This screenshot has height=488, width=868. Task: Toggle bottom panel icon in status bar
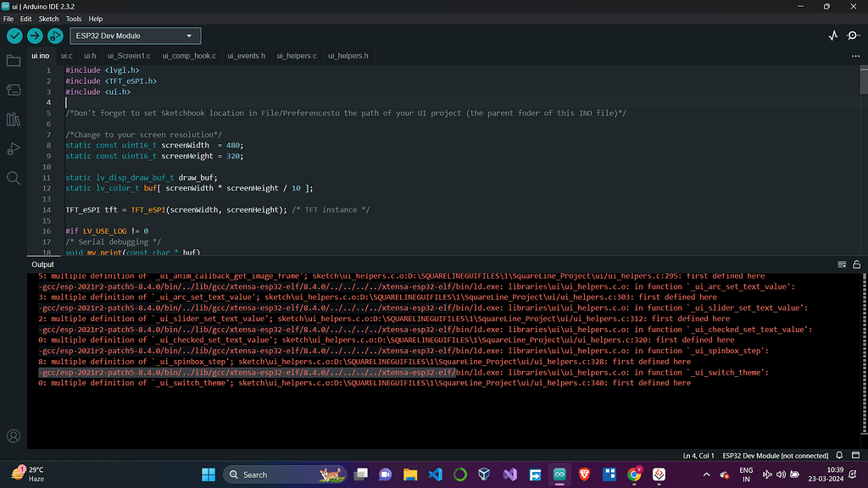[x=856, y=455]
